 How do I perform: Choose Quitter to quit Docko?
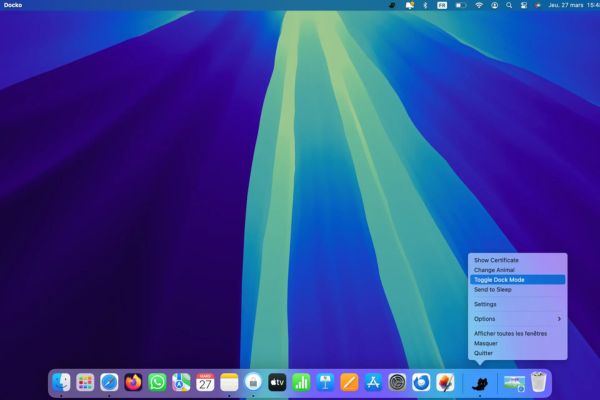pos(485,352)
